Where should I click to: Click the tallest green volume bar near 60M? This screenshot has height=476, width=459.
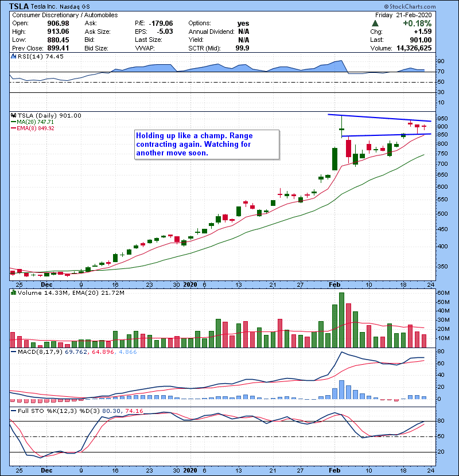click(341, 320)
